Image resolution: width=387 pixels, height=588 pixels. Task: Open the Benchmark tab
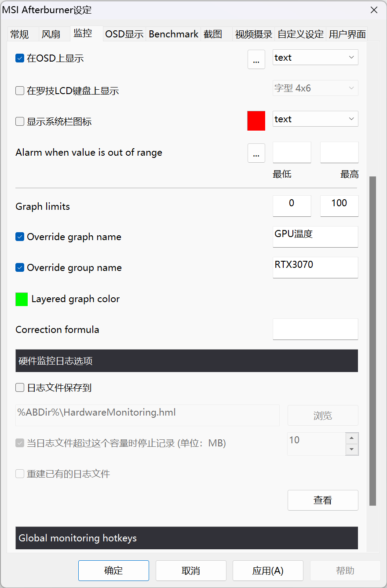tap(173, 34)
